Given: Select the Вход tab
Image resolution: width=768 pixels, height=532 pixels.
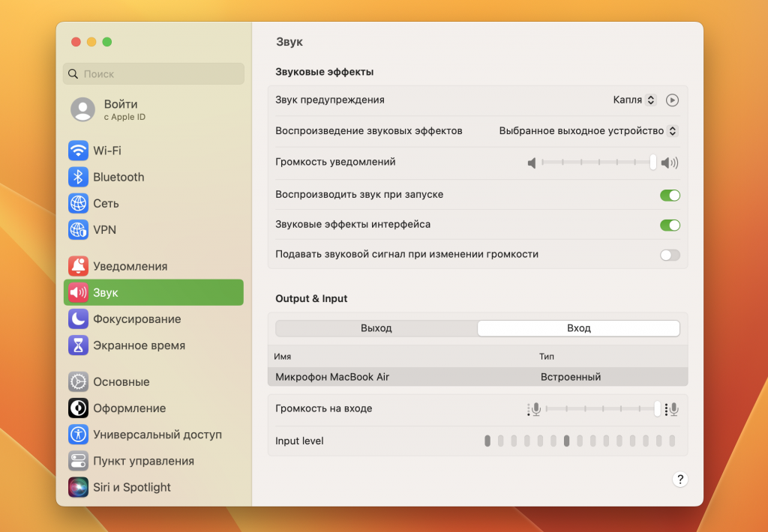Looking at the screenshot, I should [x=578, y=328].
